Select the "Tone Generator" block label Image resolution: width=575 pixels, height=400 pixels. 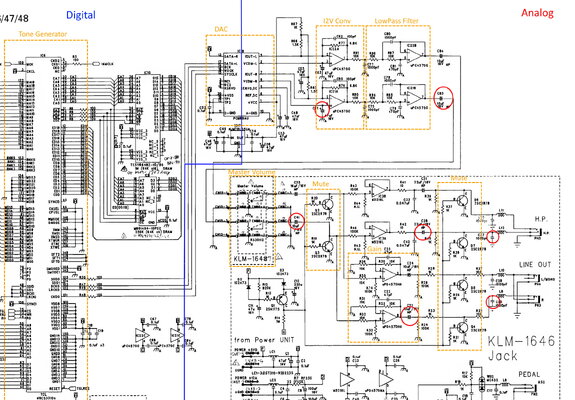click(43, 34)
